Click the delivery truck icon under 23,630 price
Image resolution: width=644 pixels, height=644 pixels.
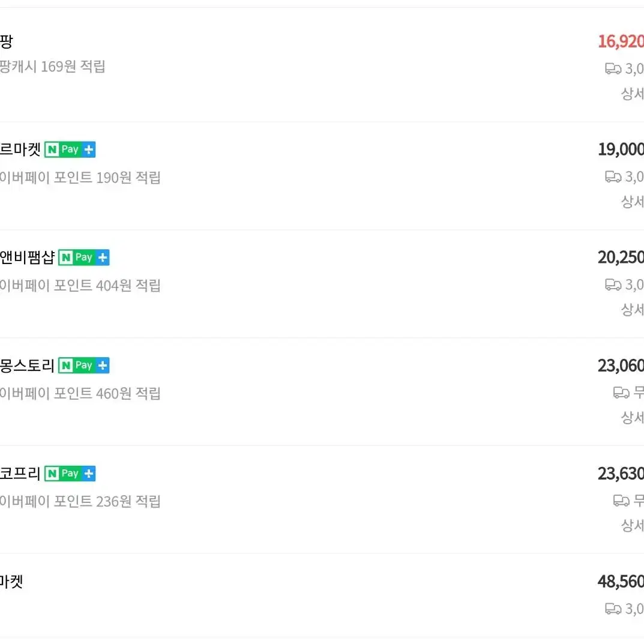(x=621, y=501)
